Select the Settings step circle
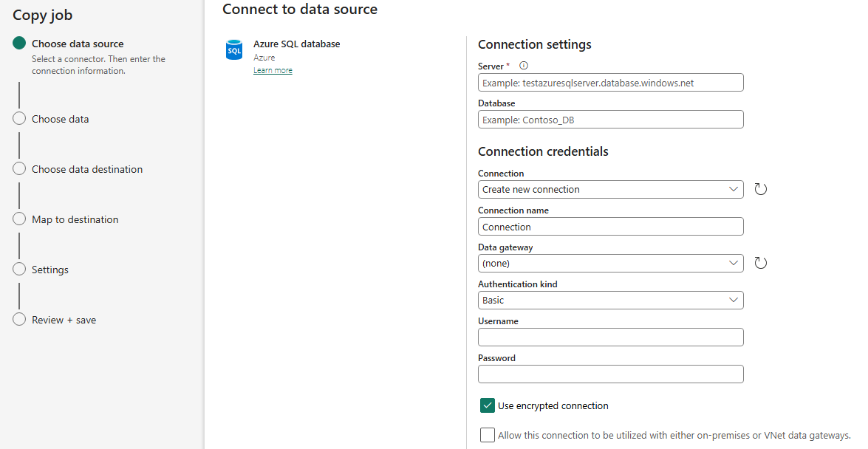 (19, 269)
